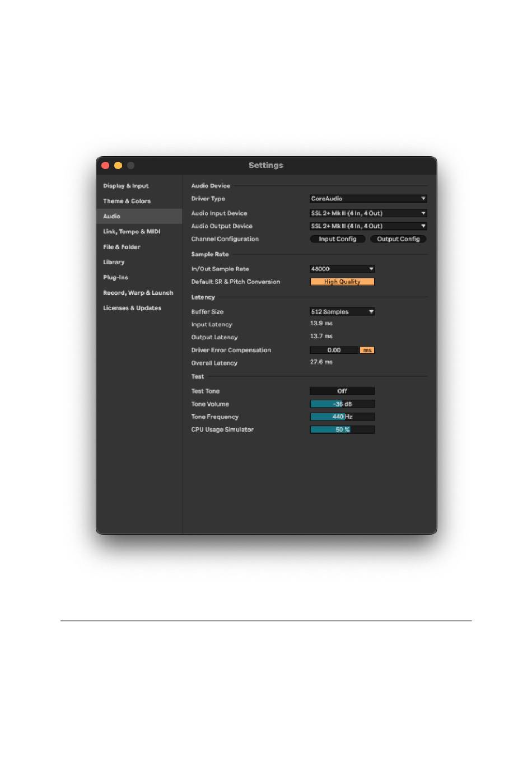This screenshot has height=767, width=532.
Task: Click the Tone Volume slider
Action: pyautogui.click(x=342, y=404)
